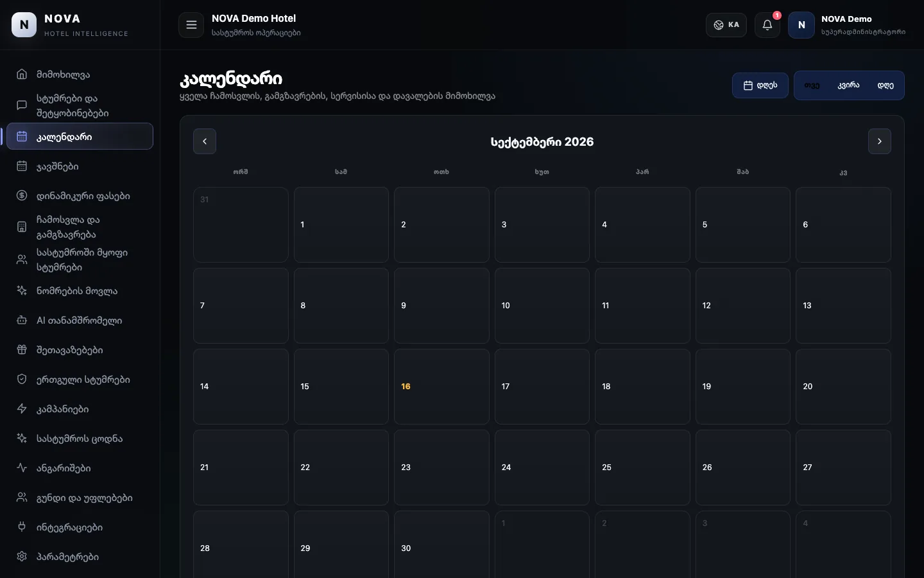The height and width of the screenshot is (578, 924).
Task: Open the notifications bell icon
Action: [767, 25]
